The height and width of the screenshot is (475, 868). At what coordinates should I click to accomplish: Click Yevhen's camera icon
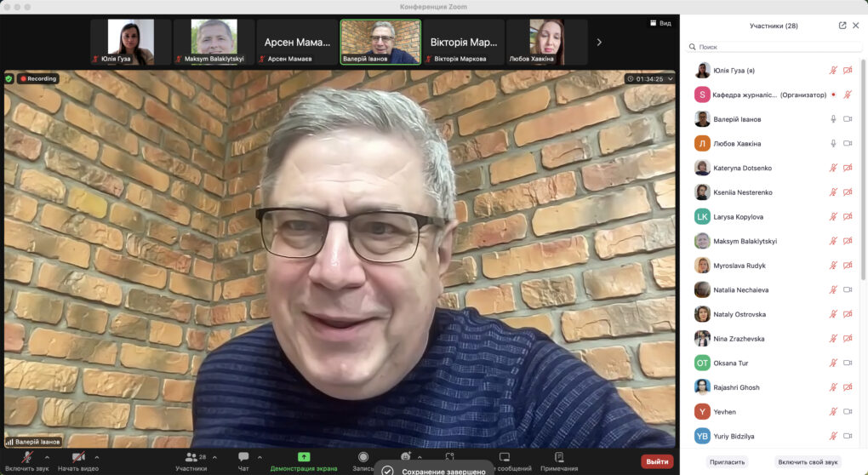click(848, 411)
